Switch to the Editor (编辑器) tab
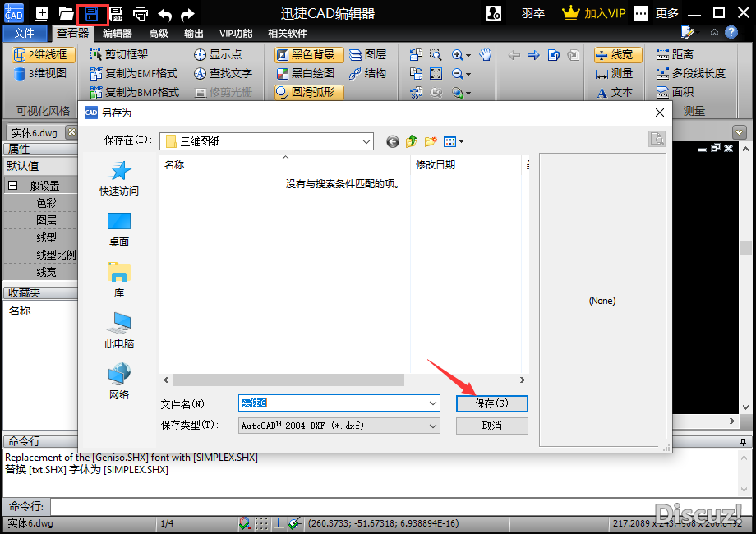The image size is (756, 534). point(118,33)
